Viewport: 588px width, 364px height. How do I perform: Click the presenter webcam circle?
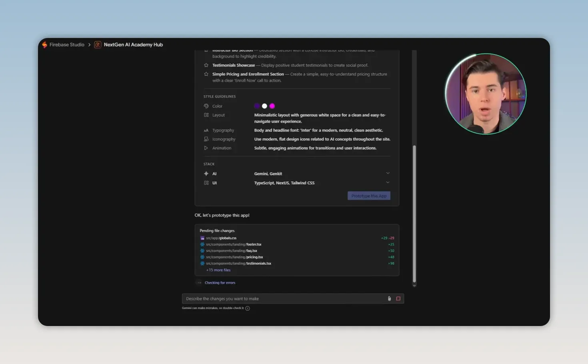pos(486,94)
